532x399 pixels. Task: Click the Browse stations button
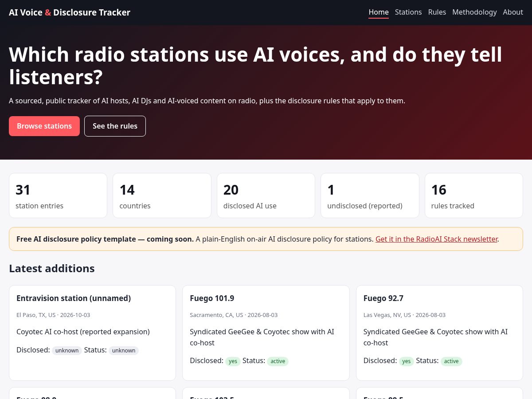pyautogui.click(x=44, y=126)
